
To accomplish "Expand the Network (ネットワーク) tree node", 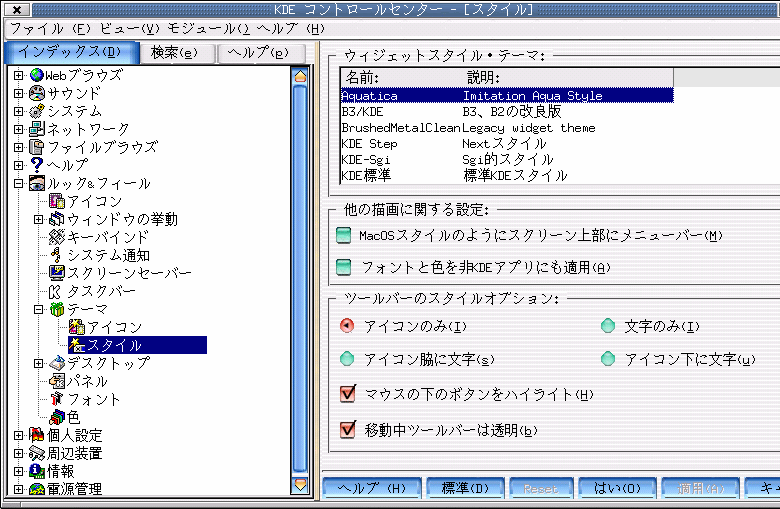I will 18,129.
